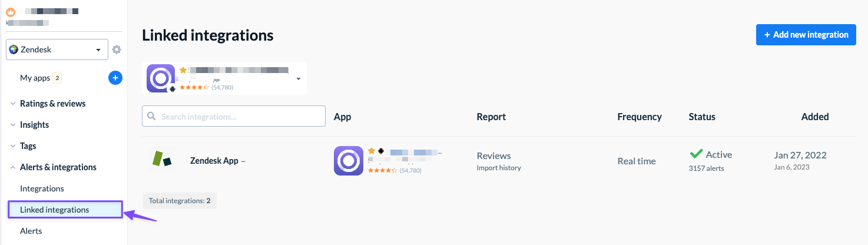Screen dimensions: 868x245
Task: Open the Zendesk workspace dropdown
Action: coord(57,49)
